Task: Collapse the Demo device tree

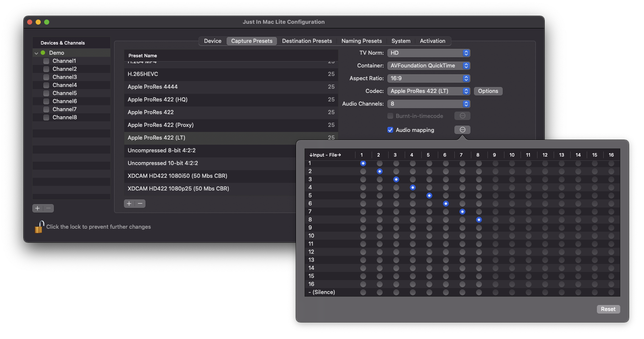Action: click(x=36, y=53)
